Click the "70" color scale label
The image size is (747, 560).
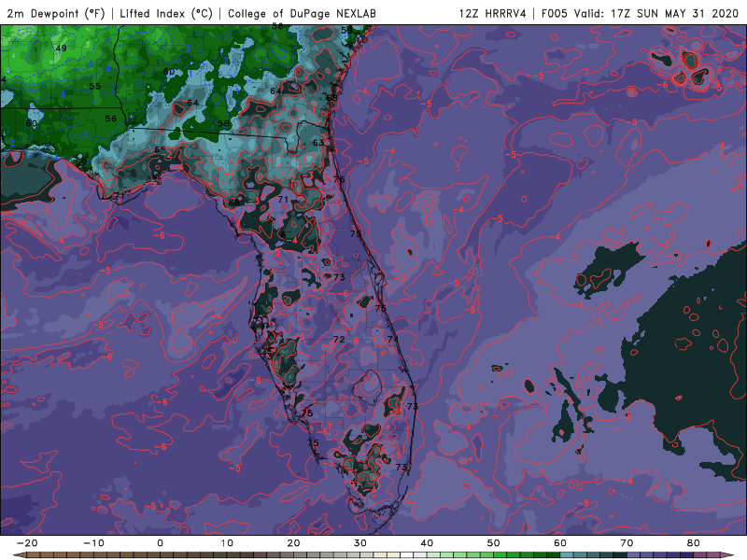[x=627, y=543]
